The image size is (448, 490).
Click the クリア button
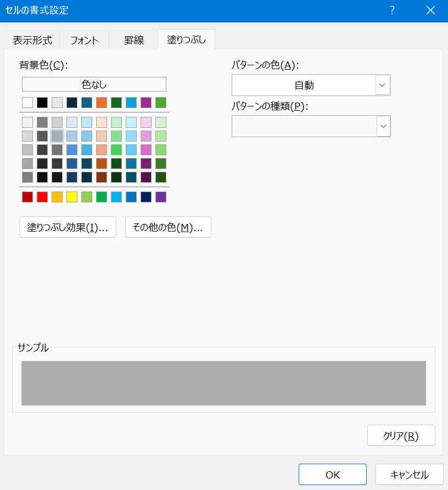tap(401, 436)
